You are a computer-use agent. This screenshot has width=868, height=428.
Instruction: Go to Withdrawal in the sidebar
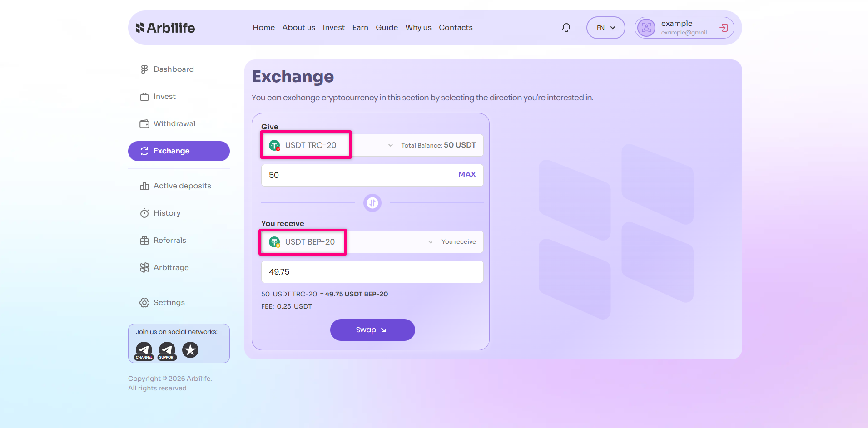pyautogui.click(x=174, y=123)
